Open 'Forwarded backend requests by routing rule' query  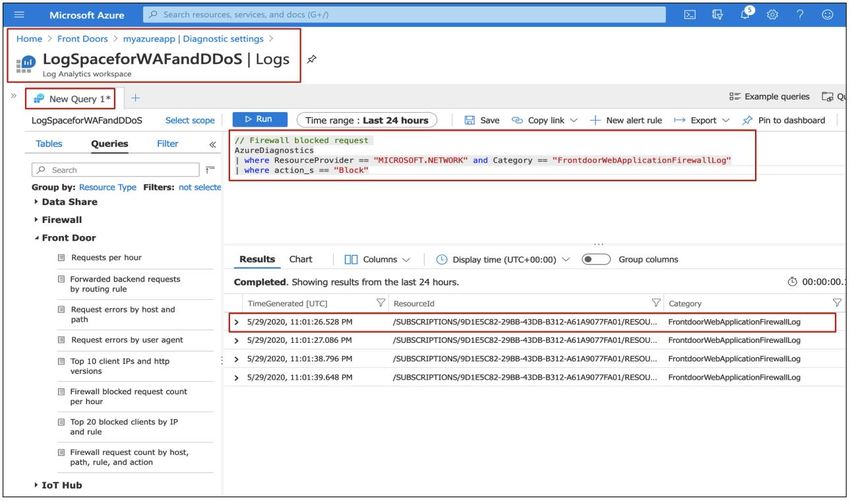(x=125, y=284)
